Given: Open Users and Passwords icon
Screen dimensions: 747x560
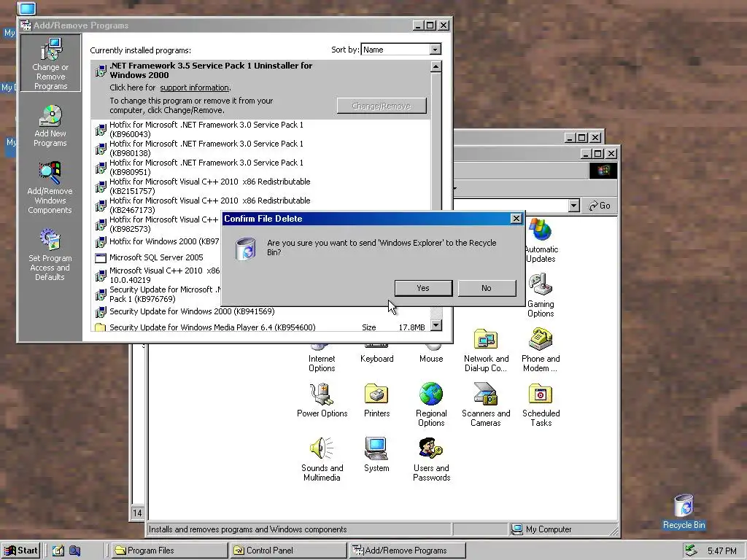Looking at the screenshot, I should point(431,459).
